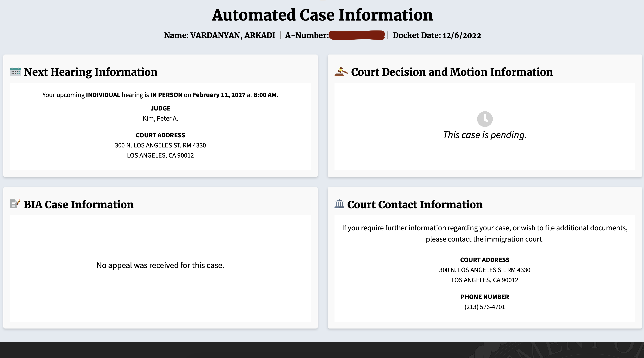This screenshot has height=358, width=644.
Task: Click the gavel icon beside Court Decision heading
Action: click(x=341, y=72)
